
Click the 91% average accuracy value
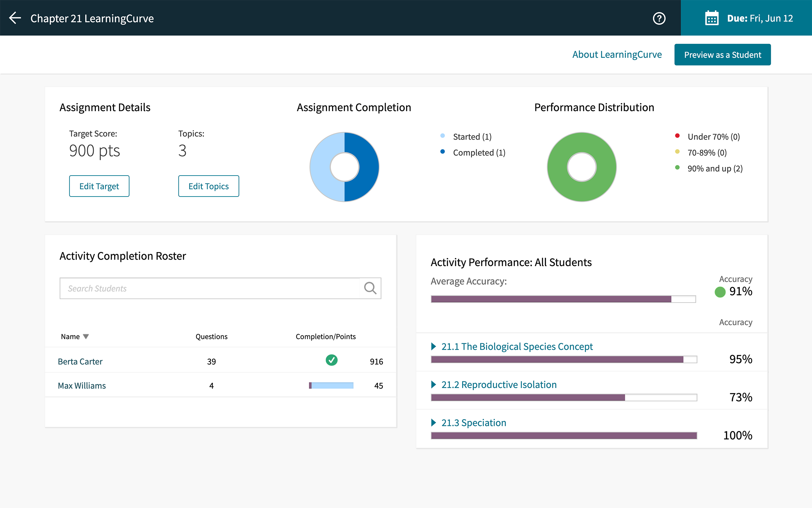[x=741, y=291]
